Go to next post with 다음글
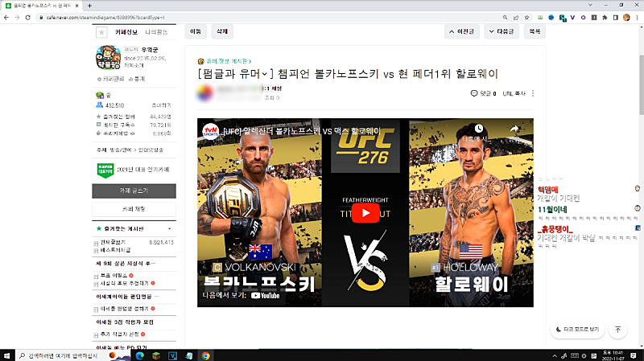The height and width of the screenshot is (361, 644). coord(501,31)
